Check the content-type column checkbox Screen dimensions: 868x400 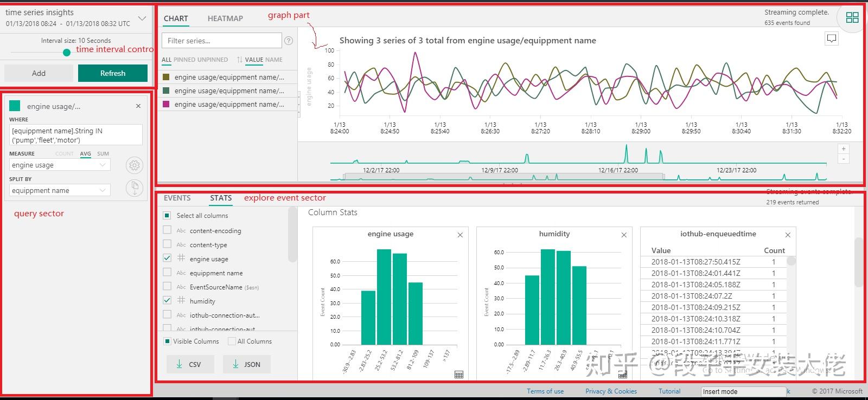[x=167, y=244]
